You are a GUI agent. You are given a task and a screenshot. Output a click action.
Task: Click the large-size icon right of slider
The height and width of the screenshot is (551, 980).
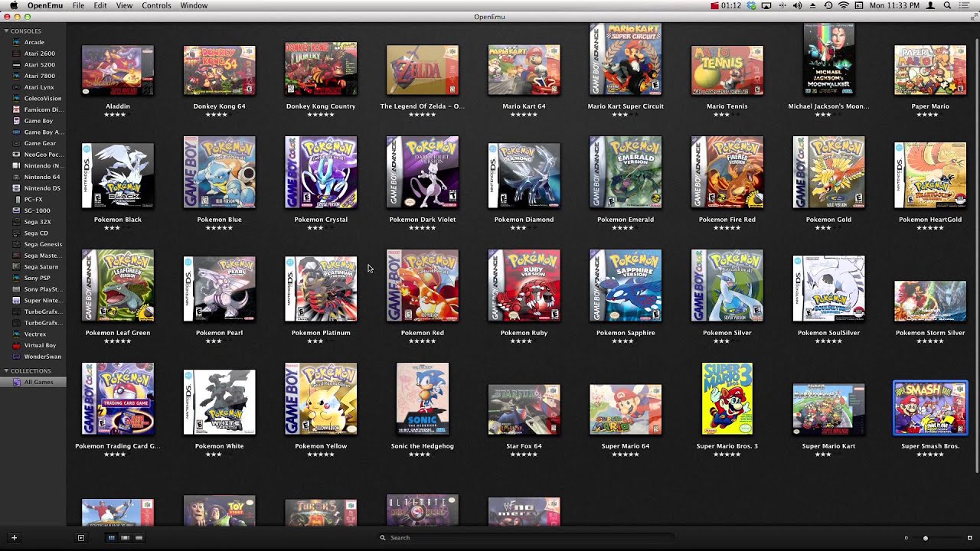[x=969, y=538]
